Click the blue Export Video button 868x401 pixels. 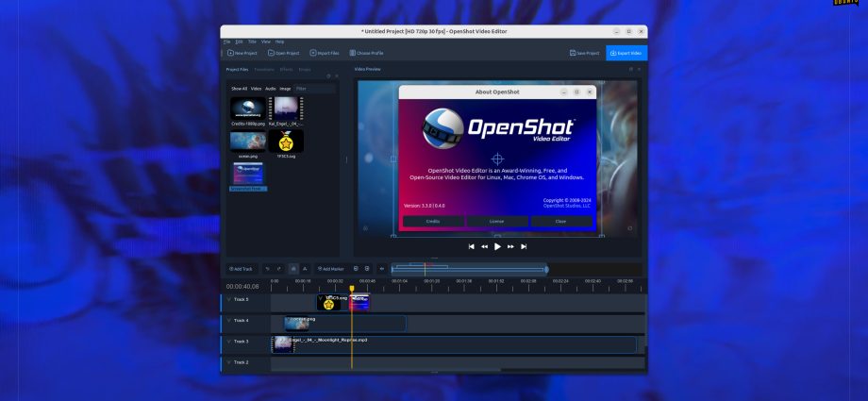tap(626, 53)
